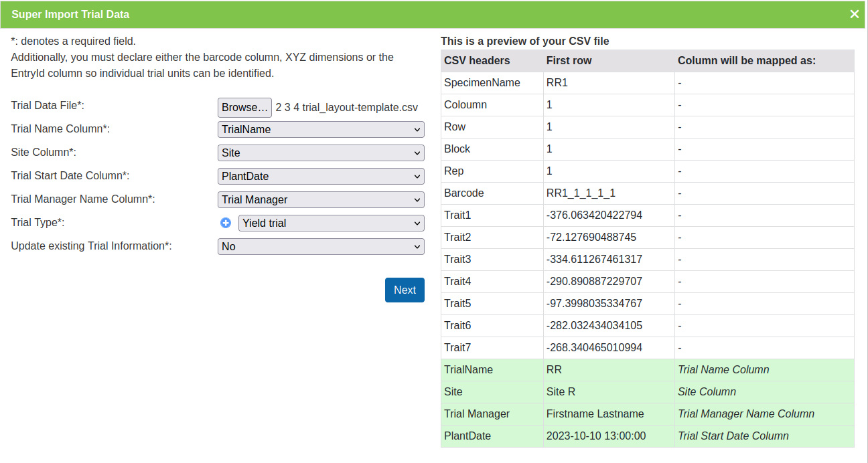Screen dimensions: 868x463
Task: Open the Trial Start Date Column dropdown
Action: click(x=320, y=176)
